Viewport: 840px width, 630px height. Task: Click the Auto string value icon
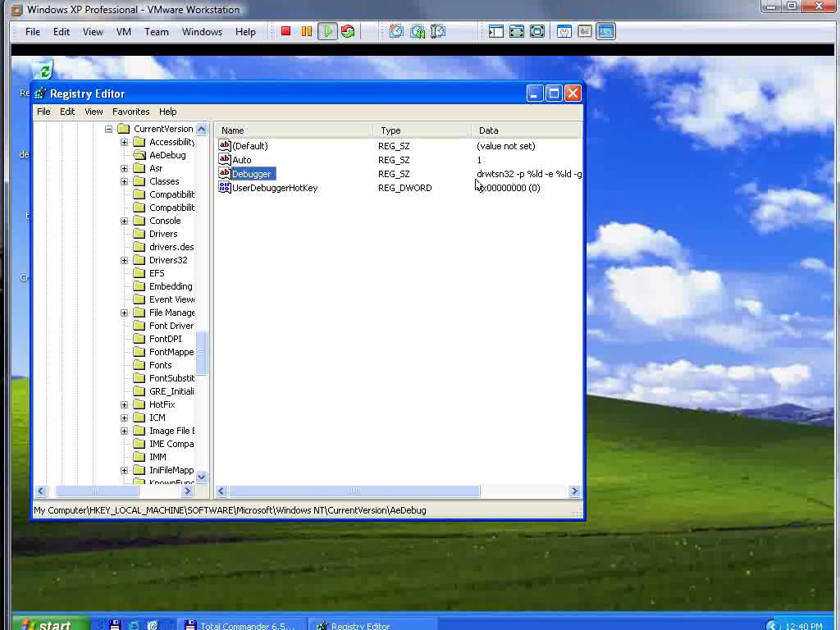(225, 159)
